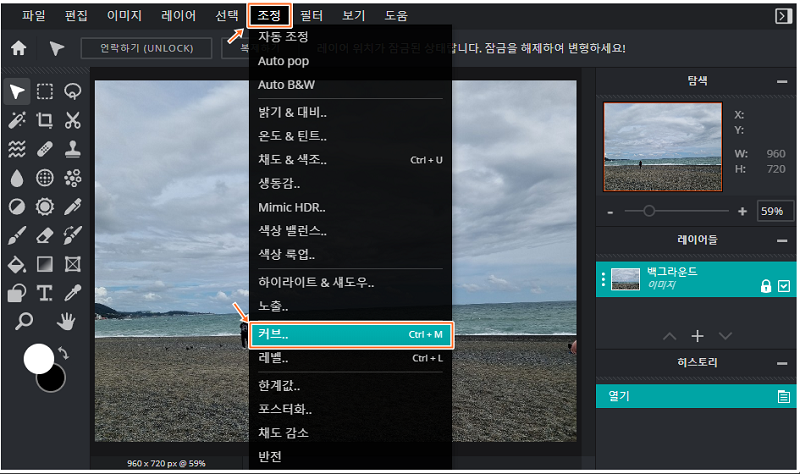Select the Crop tool

45,120
